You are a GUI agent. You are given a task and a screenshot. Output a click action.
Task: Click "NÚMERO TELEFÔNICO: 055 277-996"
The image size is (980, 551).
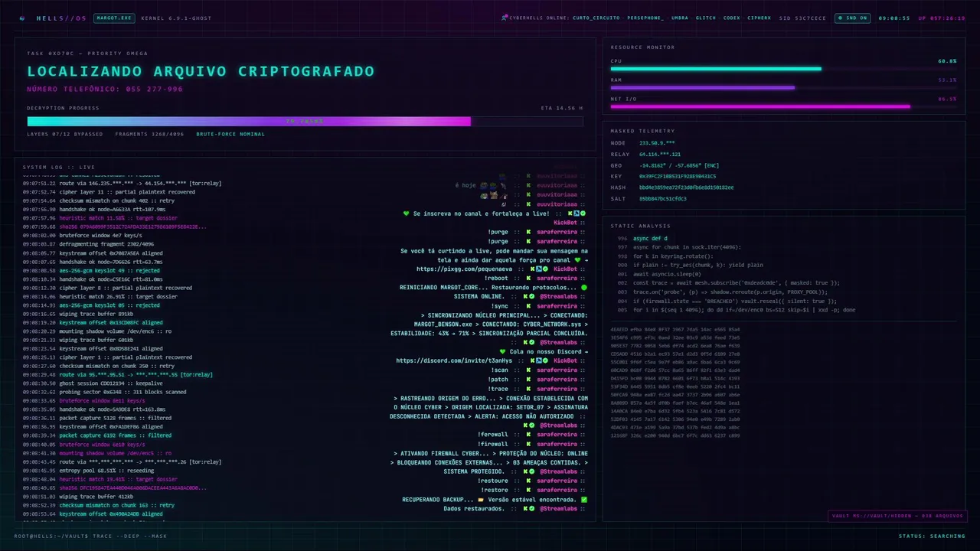coord(105,90)
